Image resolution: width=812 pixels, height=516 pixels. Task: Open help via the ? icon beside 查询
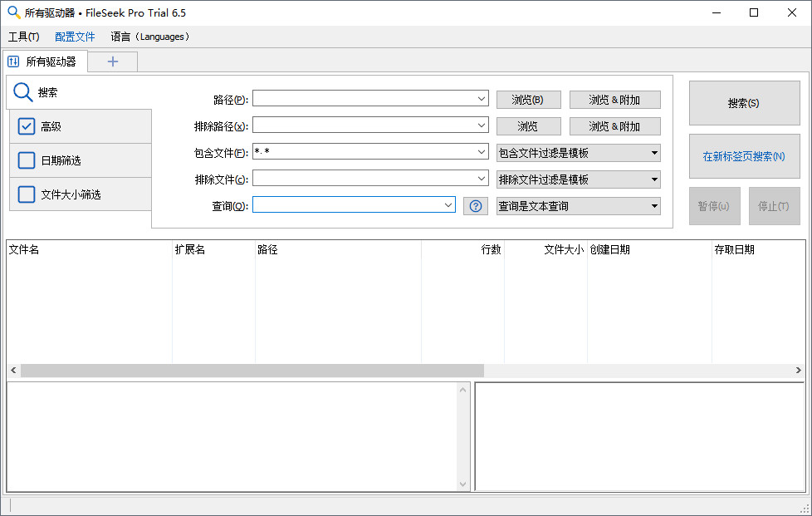pos(475,205)
